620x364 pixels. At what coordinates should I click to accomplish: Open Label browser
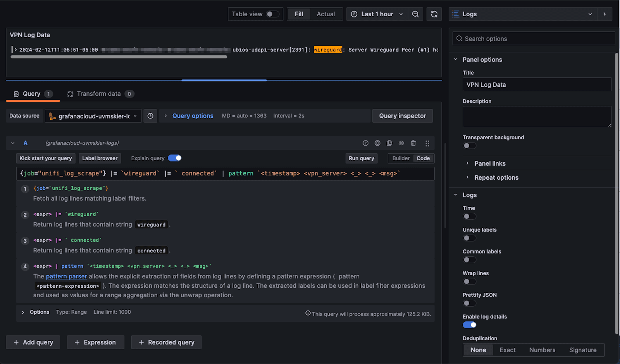tap(100, 158)
